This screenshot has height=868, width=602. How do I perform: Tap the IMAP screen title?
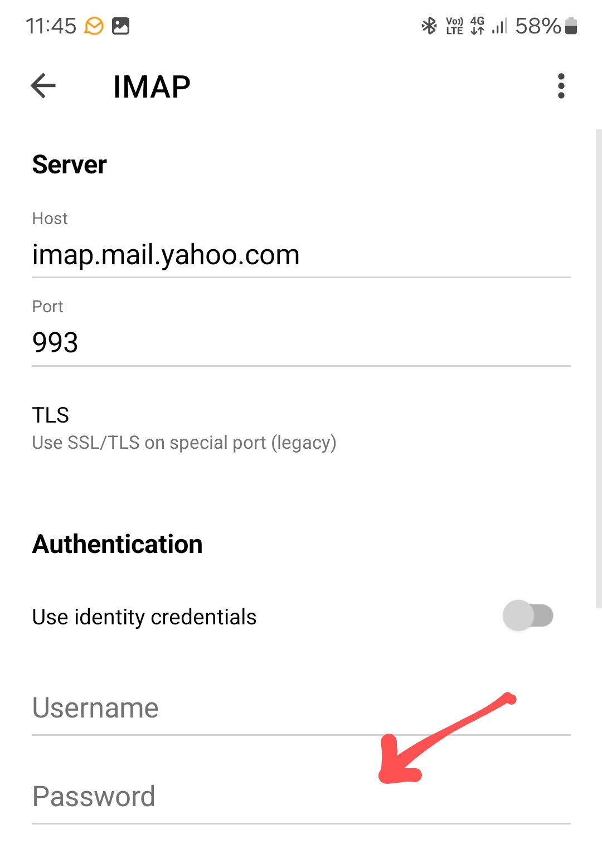click(x=152, y=86)
